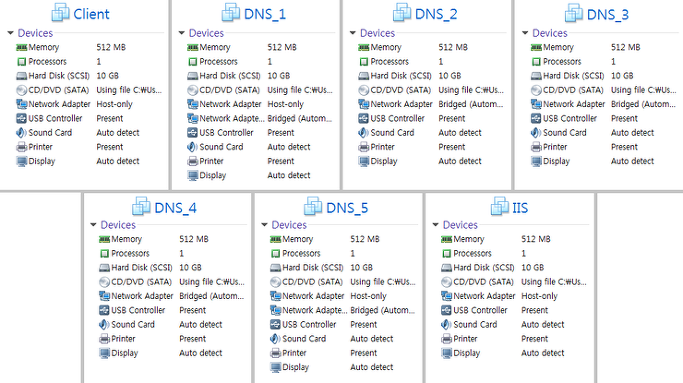Click the Client virtual machine icon
The image size is (683, 383).
60,13
